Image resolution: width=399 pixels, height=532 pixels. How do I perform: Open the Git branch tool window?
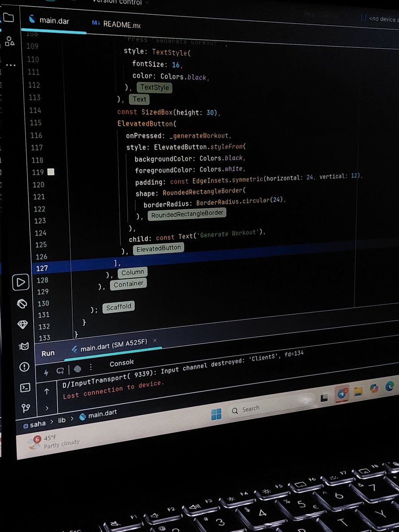pyautogui.click(x=25, y=407)
